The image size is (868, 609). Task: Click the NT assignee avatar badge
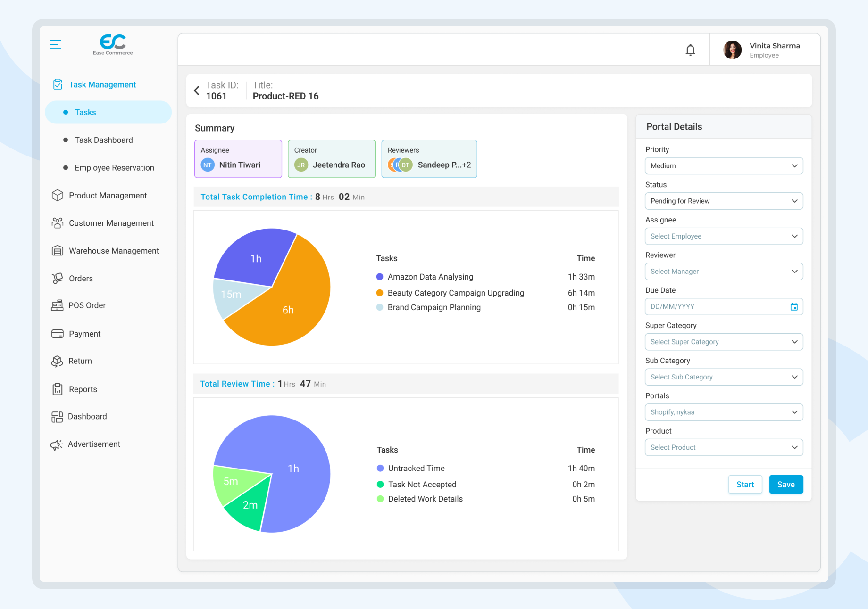[208, 165]
